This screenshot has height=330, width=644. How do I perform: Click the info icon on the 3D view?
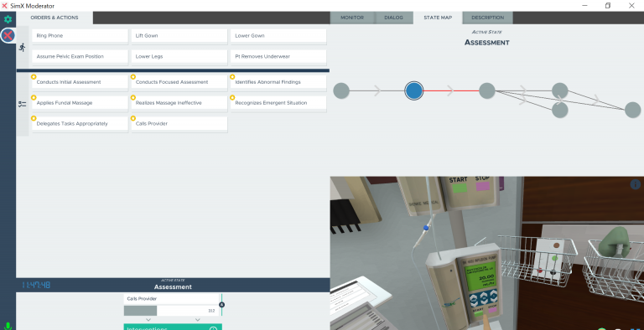[635, 184]
